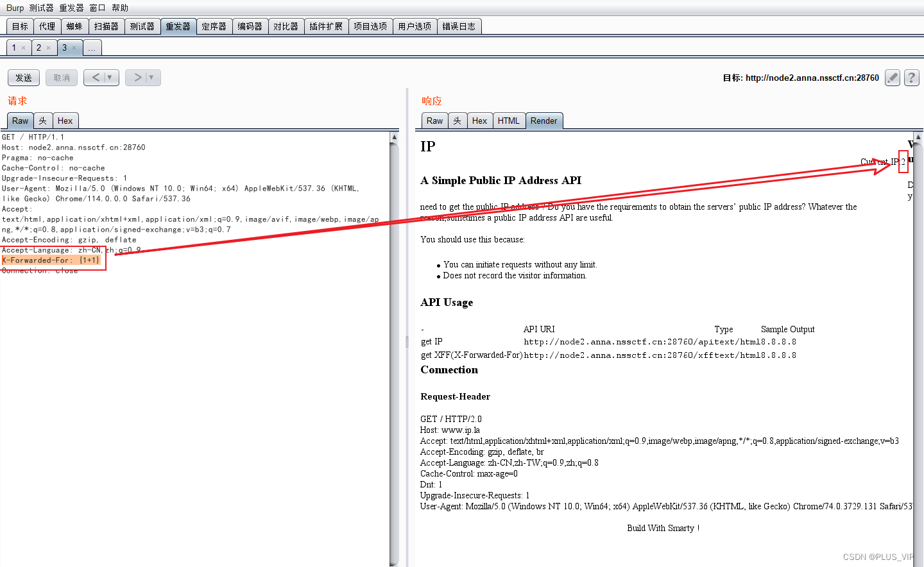Viewport: 924px width, 567px height.
Task: Click the request scrollbar up arrow
Action: pos(394,137)
